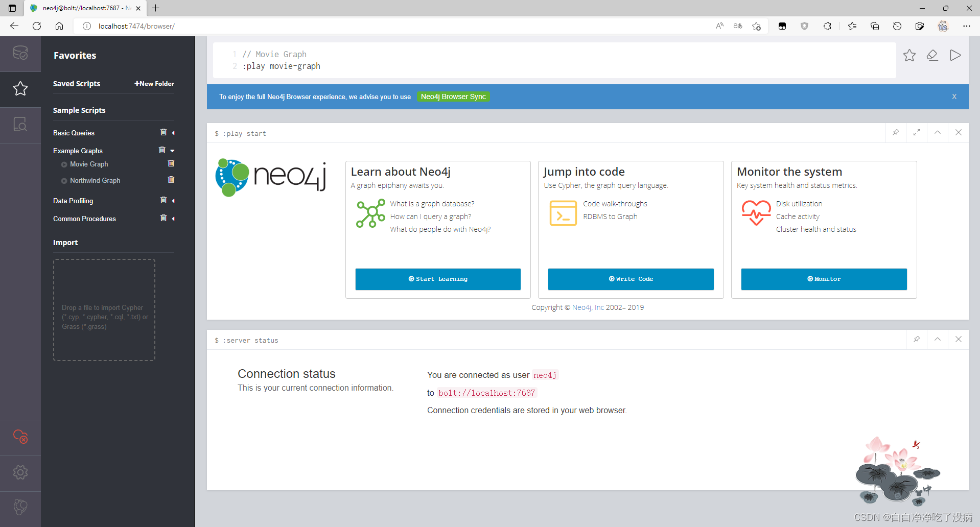Delete the Data Profiling folder

(x=164, y=200)
